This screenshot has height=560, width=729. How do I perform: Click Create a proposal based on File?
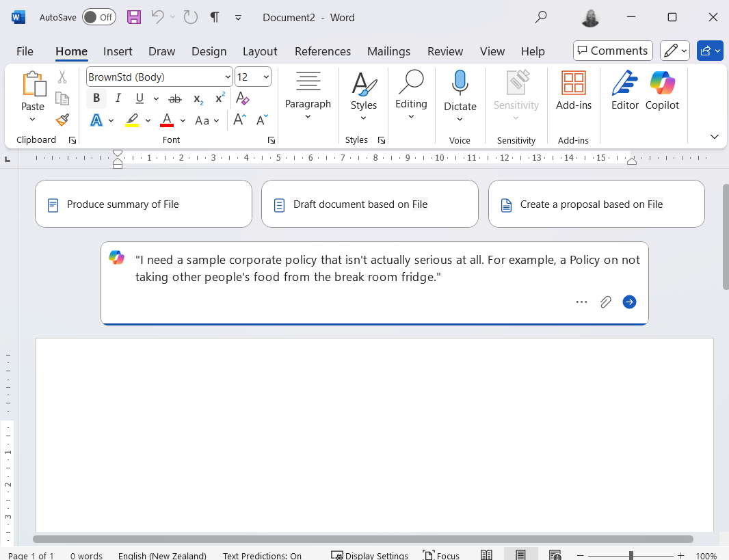(596, 204)
